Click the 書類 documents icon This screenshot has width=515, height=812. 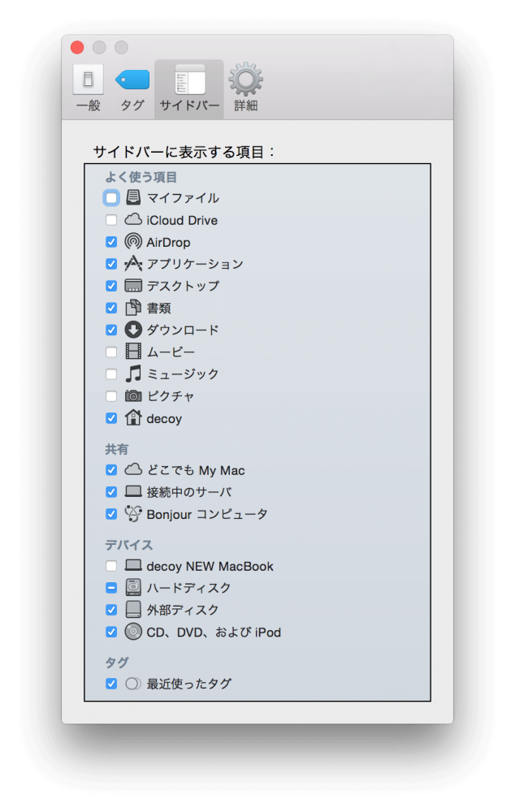click(x=133, y=308)
